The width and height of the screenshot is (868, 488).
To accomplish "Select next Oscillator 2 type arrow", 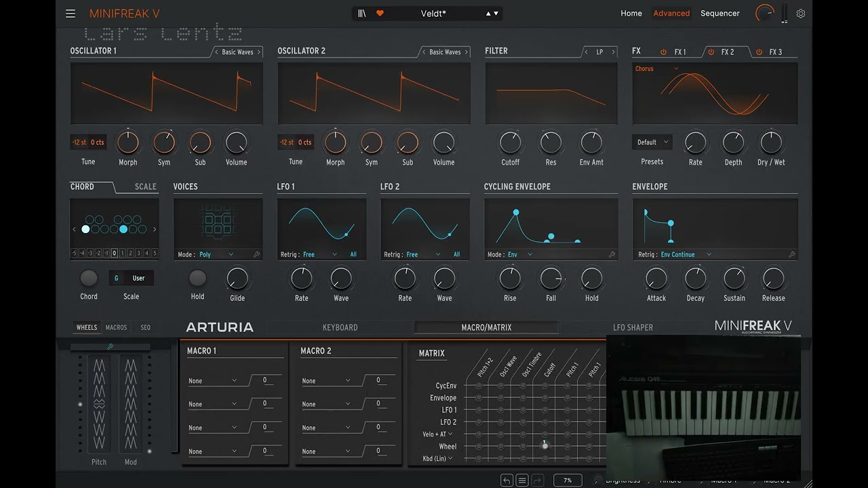I will click(x=466, y=52).
